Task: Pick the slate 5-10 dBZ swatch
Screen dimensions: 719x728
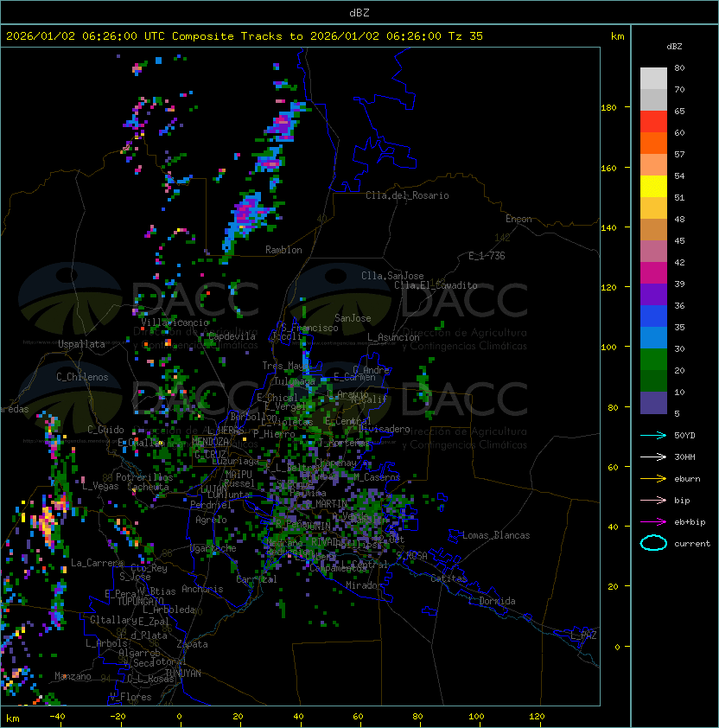Action: click(653, 403)
